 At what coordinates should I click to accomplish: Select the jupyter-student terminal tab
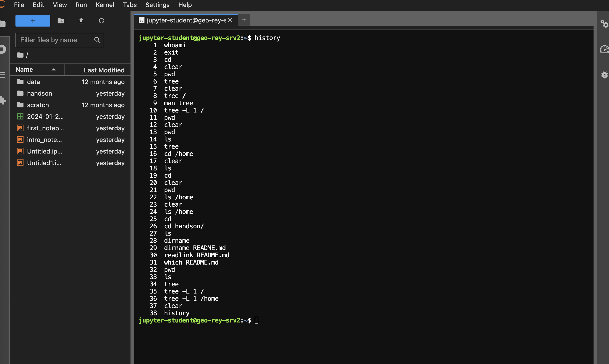tap(186, 20)
